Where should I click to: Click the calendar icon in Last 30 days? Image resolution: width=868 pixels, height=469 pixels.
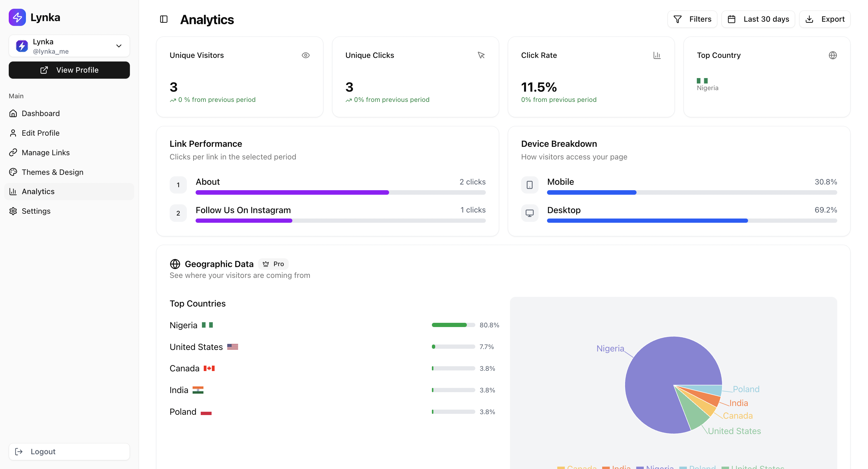pos(731,19)
